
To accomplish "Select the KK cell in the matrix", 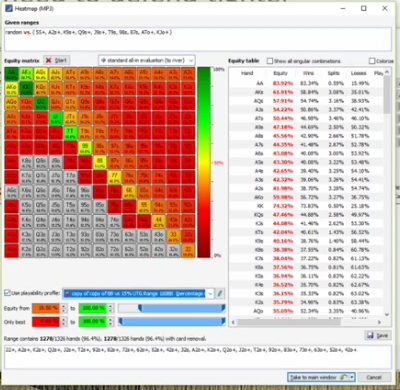I will coord(26,89).
